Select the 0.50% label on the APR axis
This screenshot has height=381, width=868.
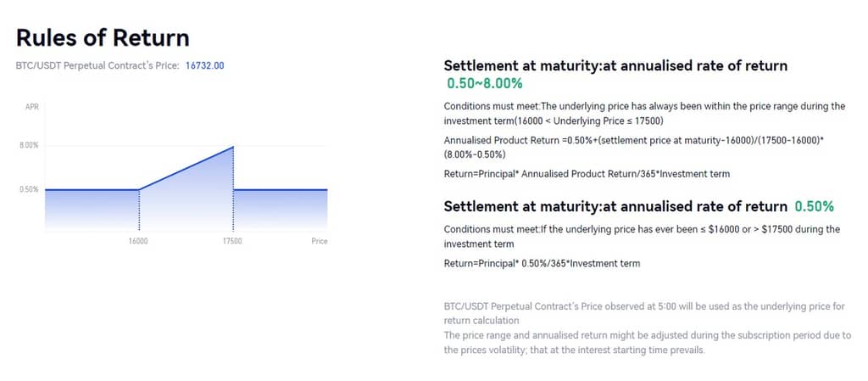coord(29,189)
